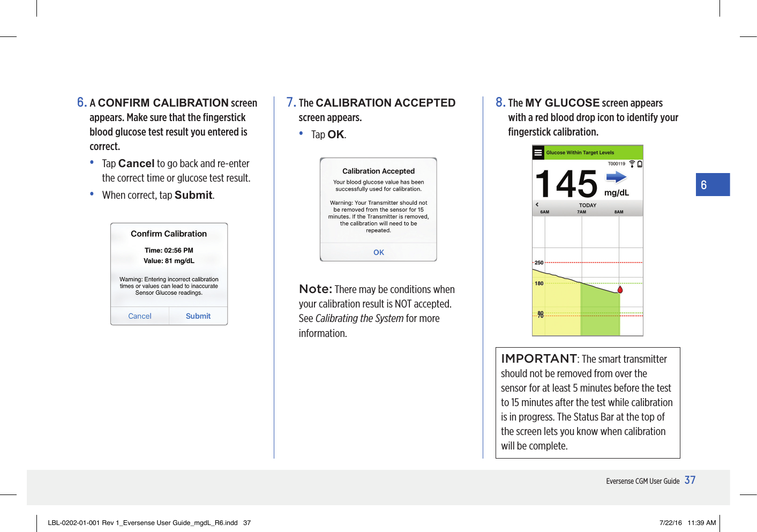757x532 pixels.
Task: Select the 'Value: 81 mg/dL' line
Action: point(169,261)
